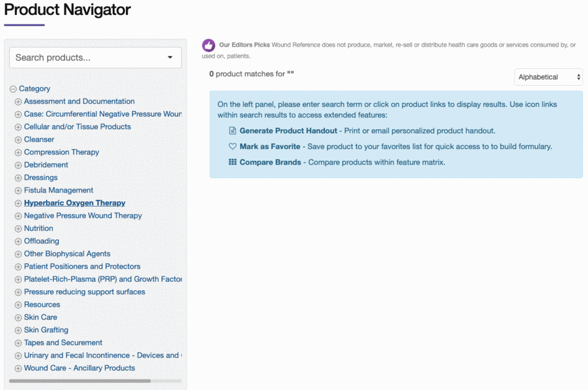Expand the Debridement category
The width and height of the screenshot is (588, 390).
point(18,165)
